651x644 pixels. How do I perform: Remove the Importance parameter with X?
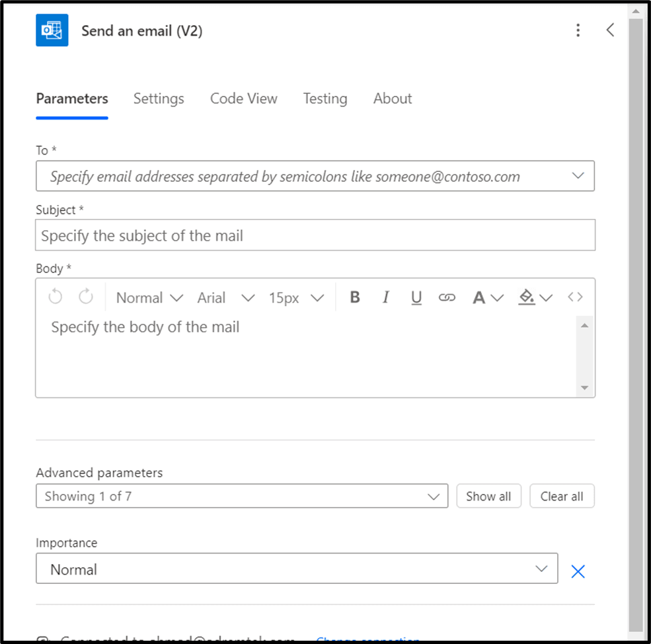(x=578, y=571)
